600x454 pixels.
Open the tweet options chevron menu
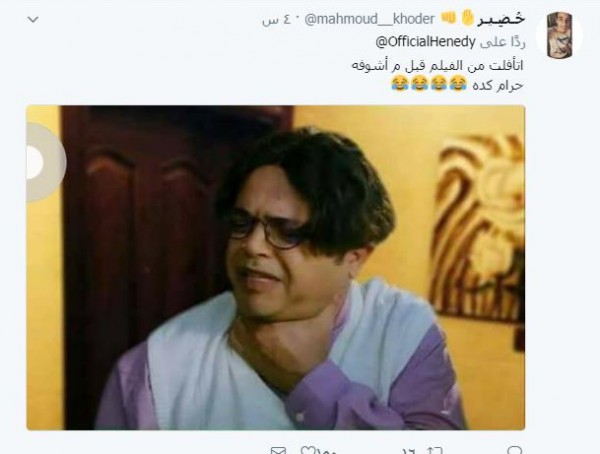point(33,19)
